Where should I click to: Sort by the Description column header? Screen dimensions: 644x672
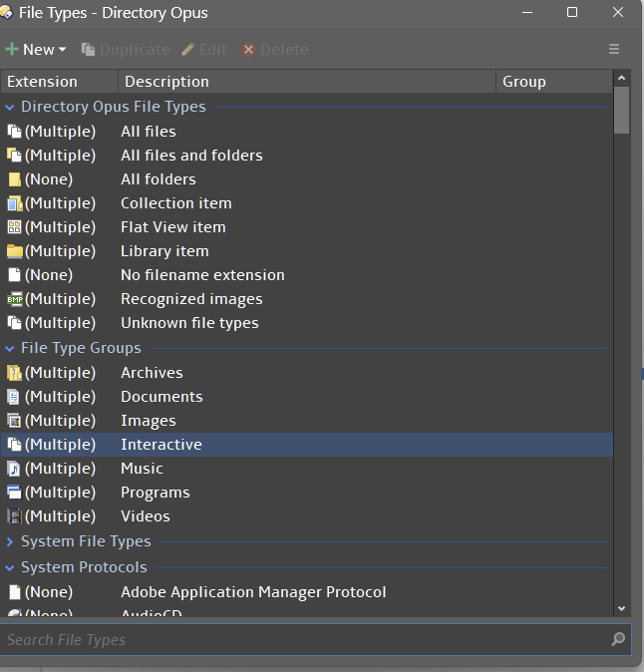[x=307, y=82]
